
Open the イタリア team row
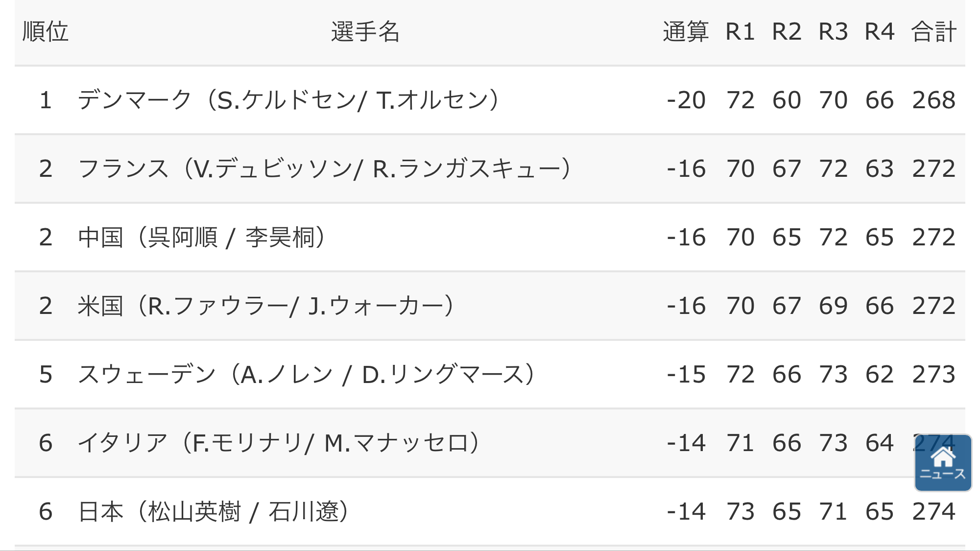tap(490, 443)
